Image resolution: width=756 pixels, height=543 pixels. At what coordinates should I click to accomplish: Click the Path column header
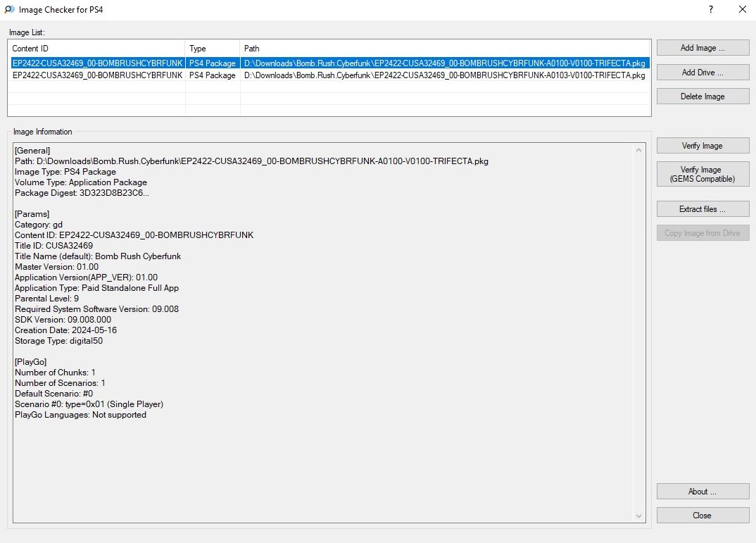click(445, 49)
